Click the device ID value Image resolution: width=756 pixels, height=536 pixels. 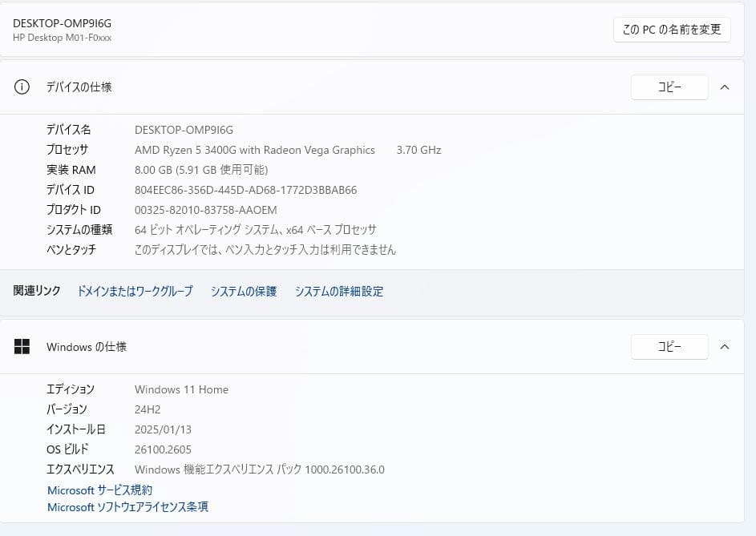(x=245, y=190)
